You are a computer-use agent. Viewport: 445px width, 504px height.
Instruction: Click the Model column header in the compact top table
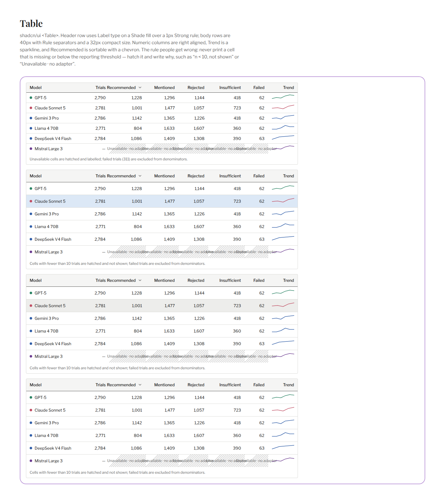pyautogui.click(x=36, y=88)
